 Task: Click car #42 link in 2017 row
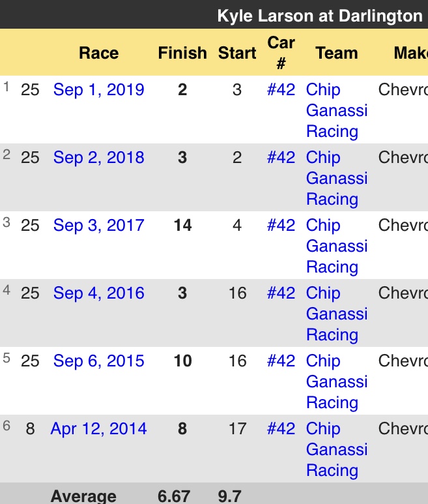click(x=281, y=225)
